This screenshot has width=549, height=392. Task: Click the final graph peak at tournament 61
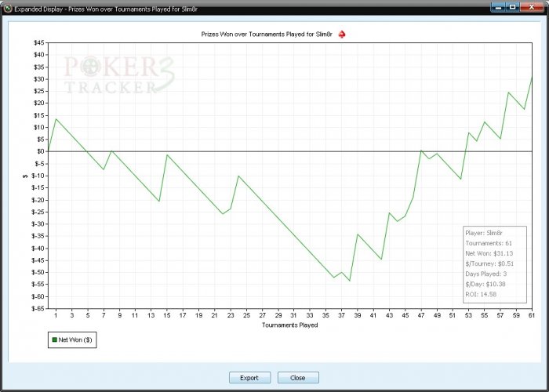pos(532,77)
